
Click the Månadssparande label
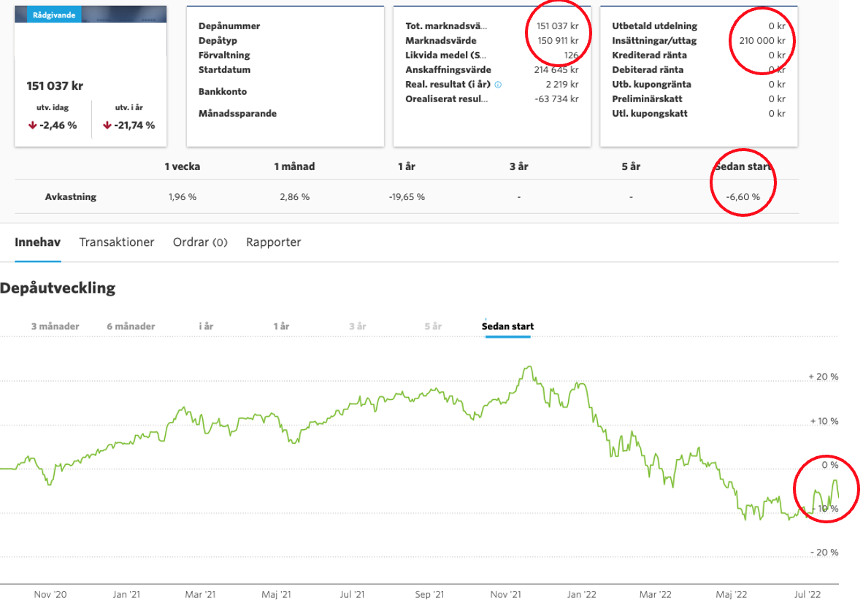pyautogui.click(x=237, y=114)
